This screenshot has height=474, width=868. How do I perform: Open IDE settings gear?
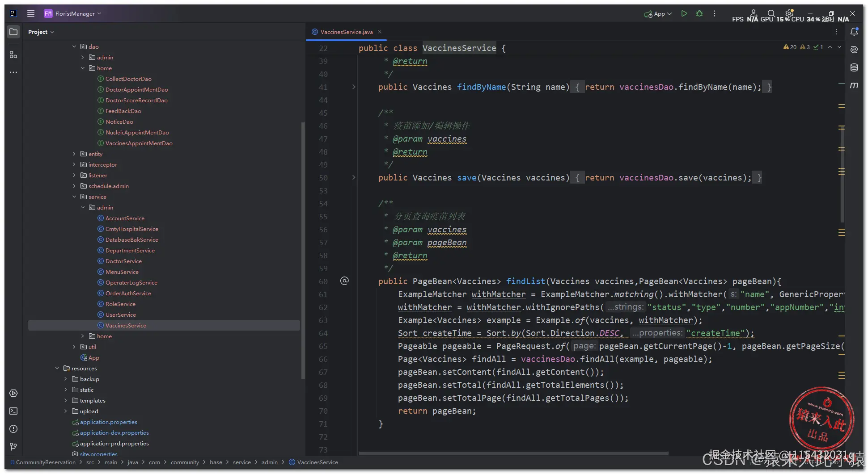[x=789, y=13]
